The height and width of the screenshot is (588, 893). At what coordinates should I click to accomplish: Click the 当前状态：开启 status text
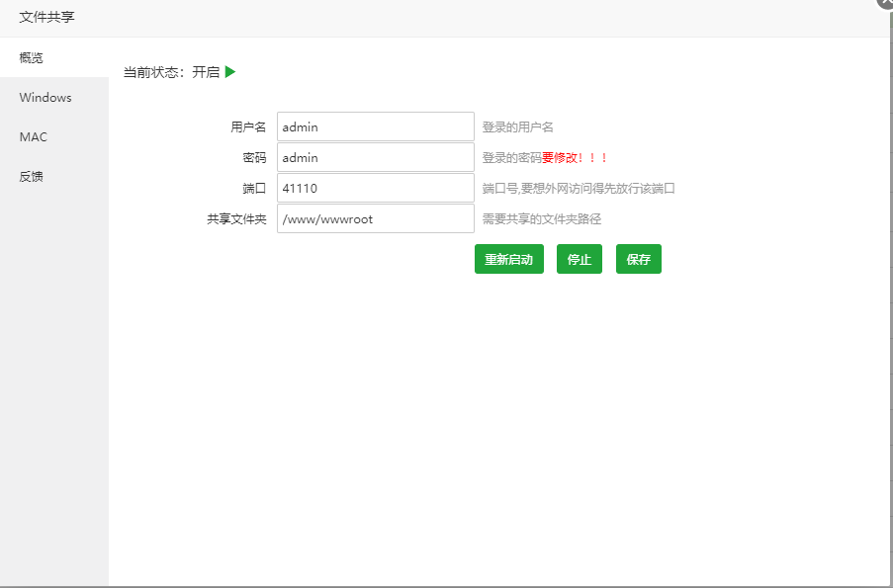[x=171, y=72]
